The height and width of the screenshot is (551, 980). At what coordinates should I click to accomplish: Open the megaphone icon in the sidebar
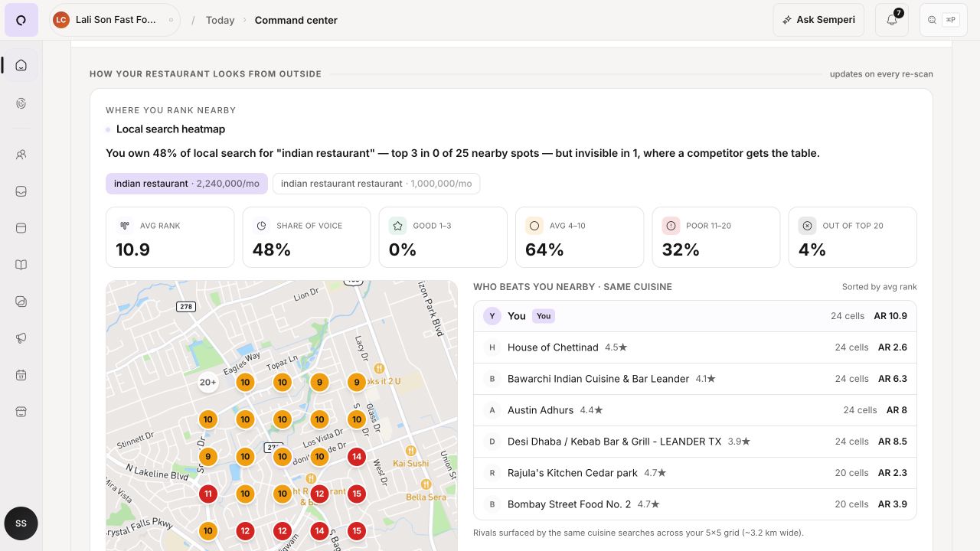pos(21,338)
